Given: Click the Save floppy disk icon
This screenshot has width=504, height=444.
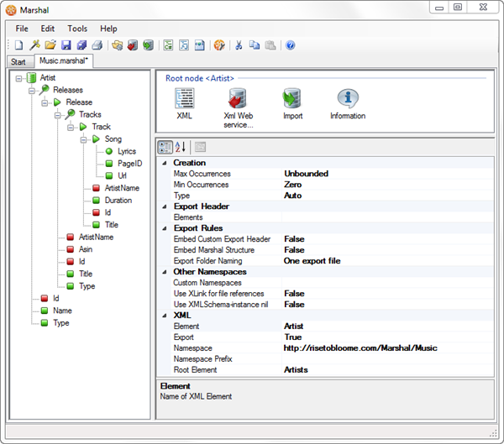Looking at the screenshot, I should click(66, 45).
